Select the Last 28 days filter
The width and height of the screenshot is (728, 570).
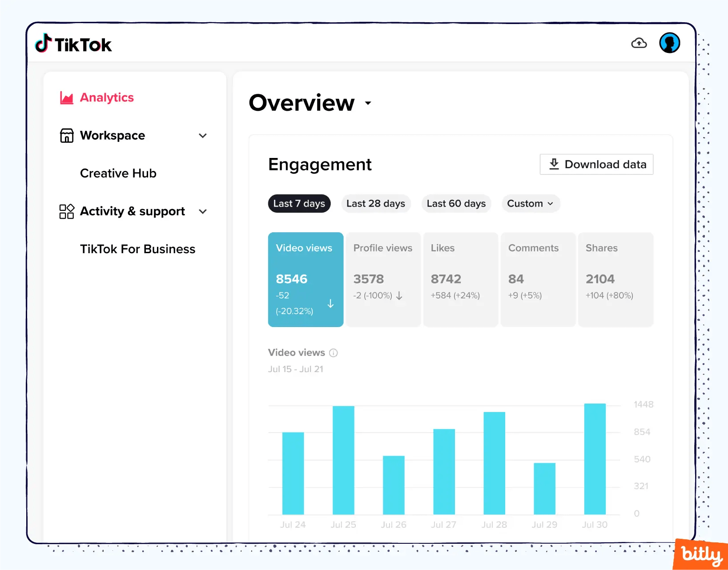pos(376,203)
